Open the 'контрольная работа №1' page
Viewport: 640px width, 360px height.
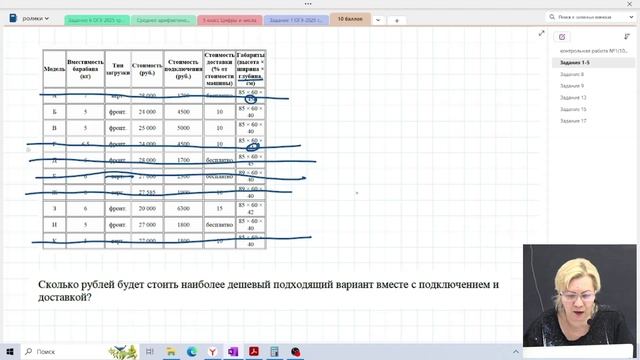click(594, 51)
